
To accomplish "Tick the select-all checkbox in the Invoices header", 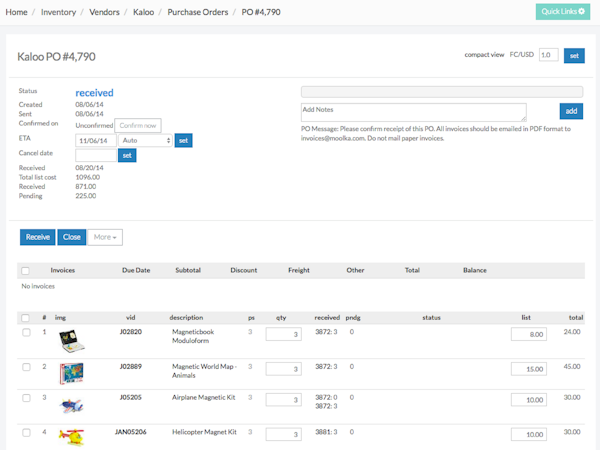I will pyautogui.click(x=25, y=271).
